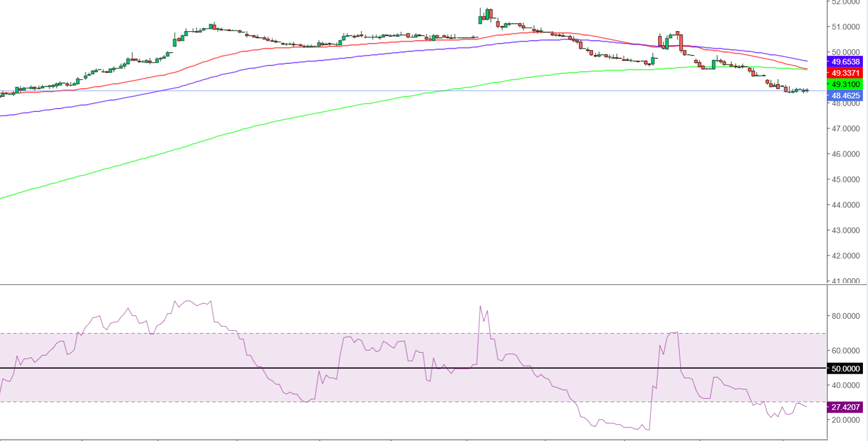The width and height of the screenshot is (868, 441).
Task: Click the 44.0000 price axis label
Action: [x=846, y=205]
